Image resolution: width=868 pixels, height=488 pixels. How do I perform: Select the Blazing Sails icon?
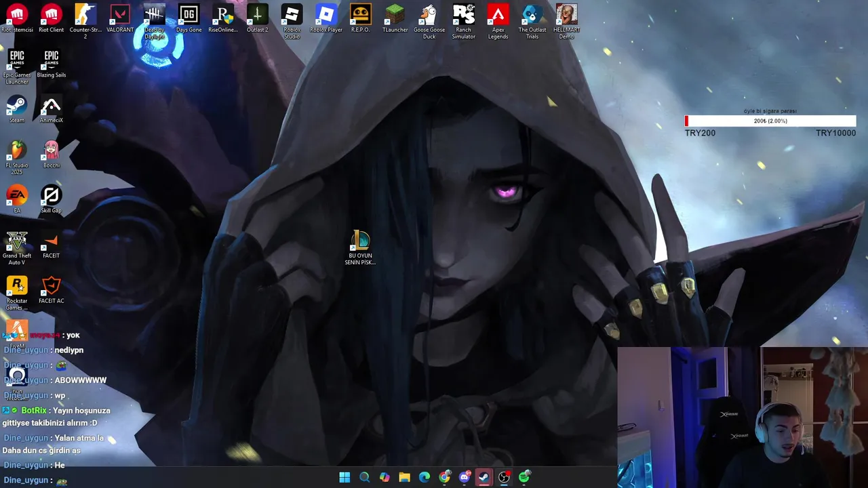coord(51,64)
